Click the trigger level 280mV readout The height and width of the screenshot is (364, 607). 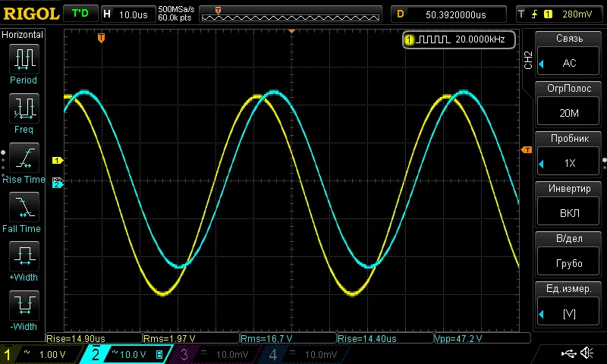577,14
